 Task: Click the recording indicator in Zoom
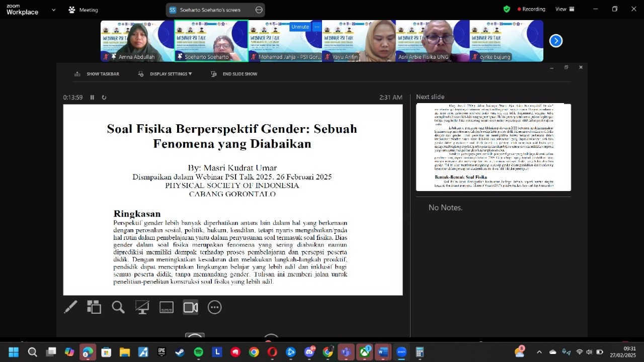click(530, 9)
